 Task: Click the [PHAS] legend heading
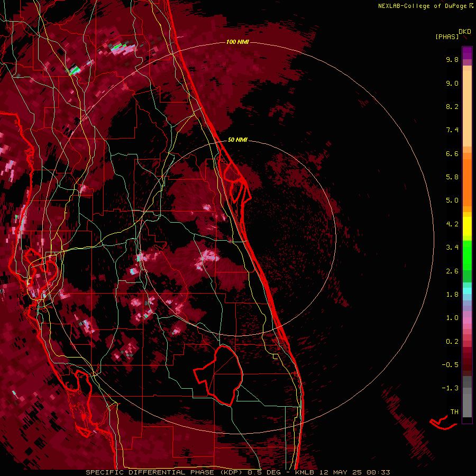447,36
